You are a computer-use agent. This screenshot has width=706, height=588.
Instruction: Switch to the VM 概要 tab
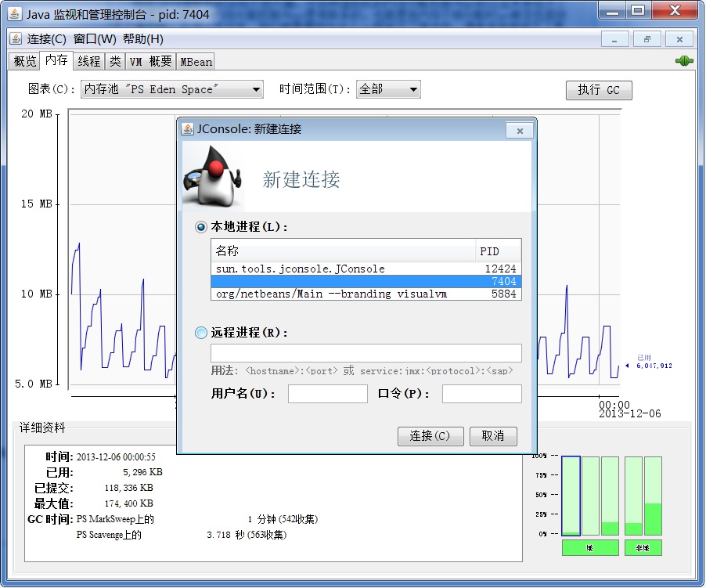[x=150, y=61]
